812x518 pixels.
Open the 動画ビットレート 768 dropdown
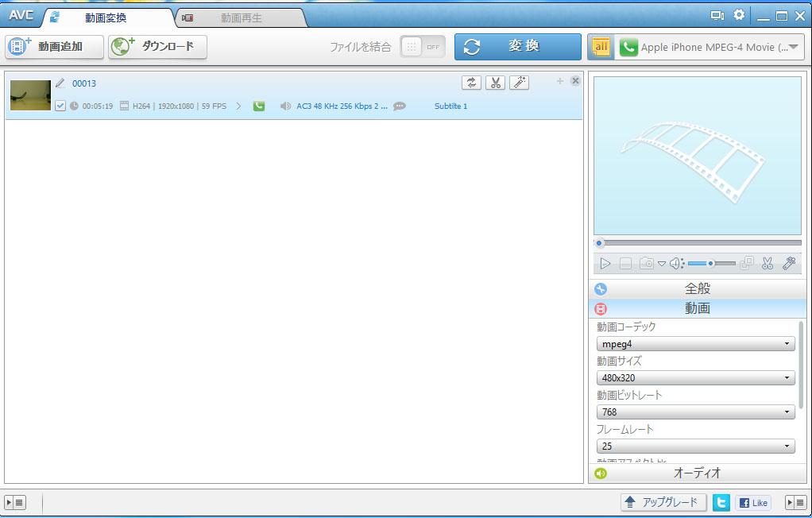click(x=695, y=412)
